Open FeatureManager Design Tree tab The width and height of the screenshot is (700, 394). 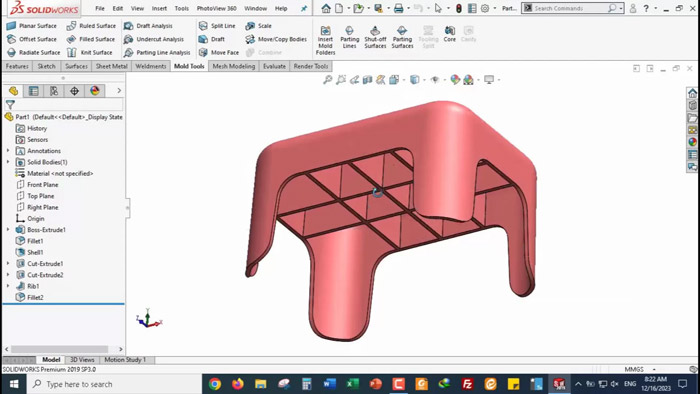click(x=13, y=91)
